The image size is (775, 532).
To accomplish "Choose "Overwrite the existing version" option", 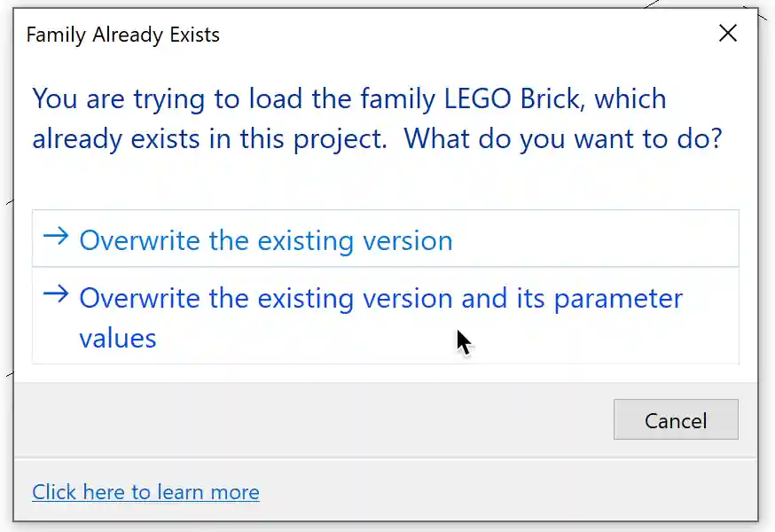I will (266, 240).
